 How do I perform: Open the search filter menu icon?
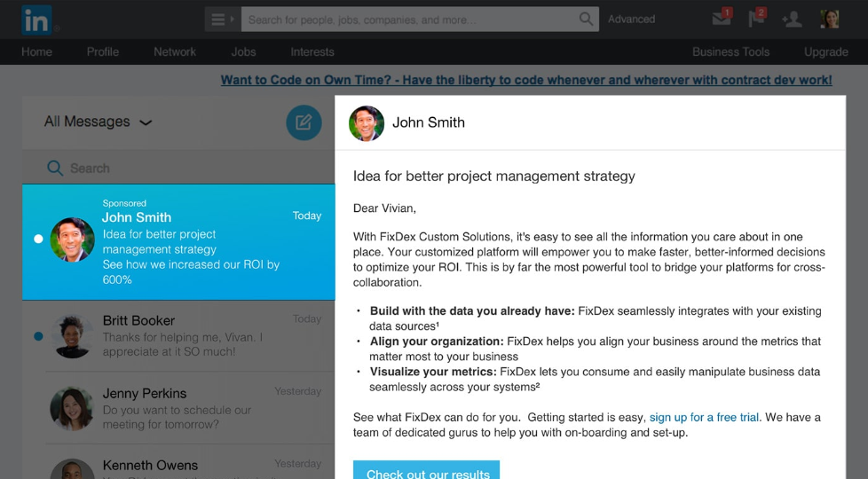[x=223, y=20]
